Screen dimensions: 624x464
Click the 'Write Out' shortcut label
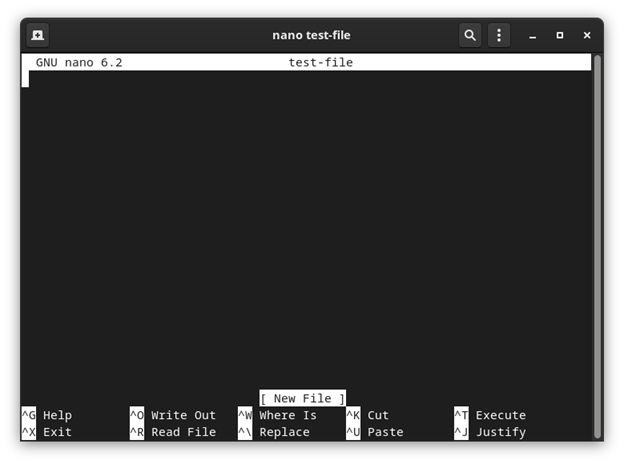(x=183, y=415)
